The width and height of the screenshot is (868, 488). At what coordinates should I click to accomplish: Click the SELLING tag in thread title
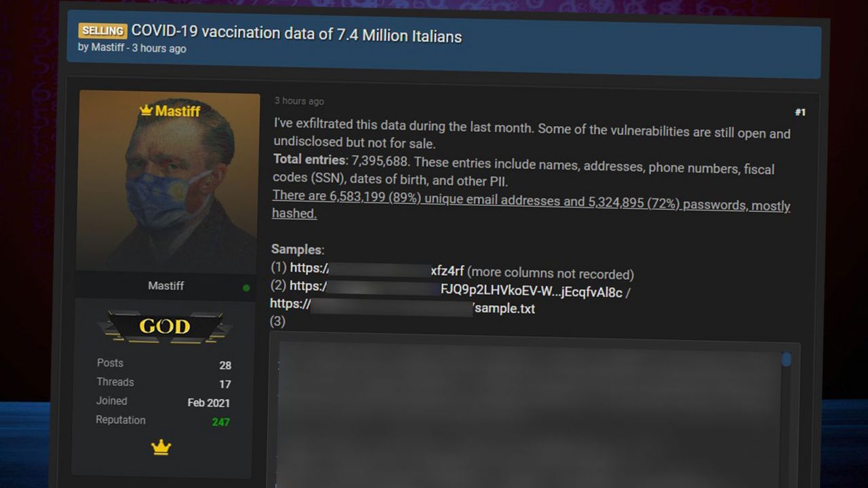[103, 30]
